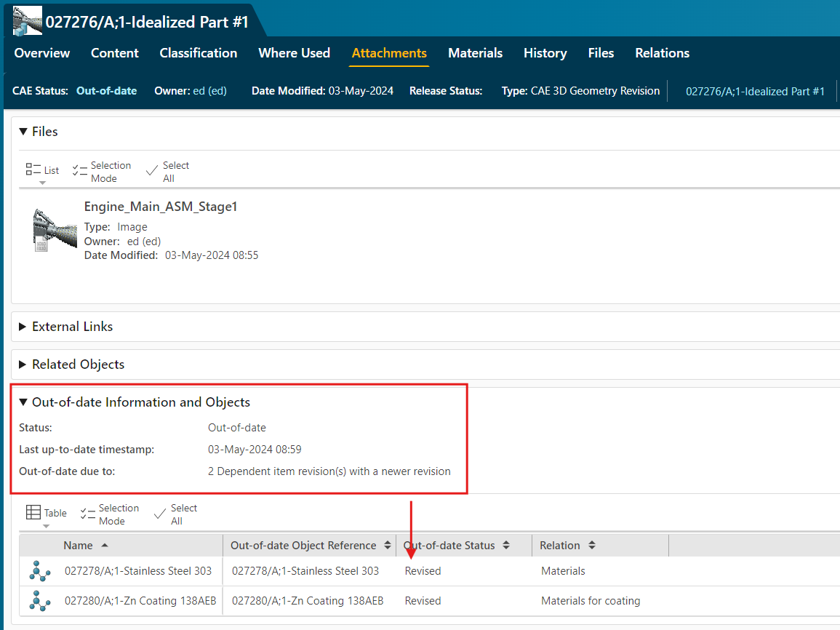This screenshot has width=840, height=630.
Task: Click the Engine_Main_ASM_Stage1 file type icon thumbnail
Action: tap(55, 228)
